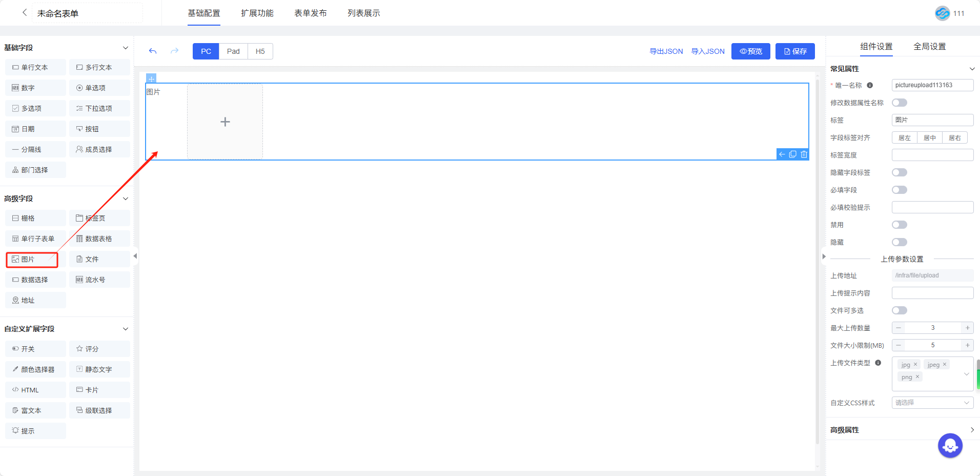Delete the selected picture component via trash icon

click(x=804, y=154)
